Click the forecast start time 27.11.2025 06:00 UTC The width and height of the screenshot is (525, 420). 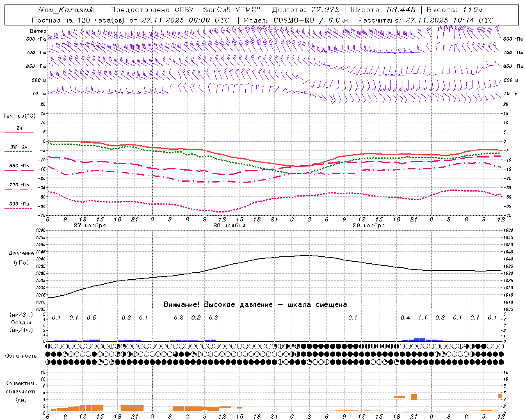pyautogui.click(x=185, y=20)
